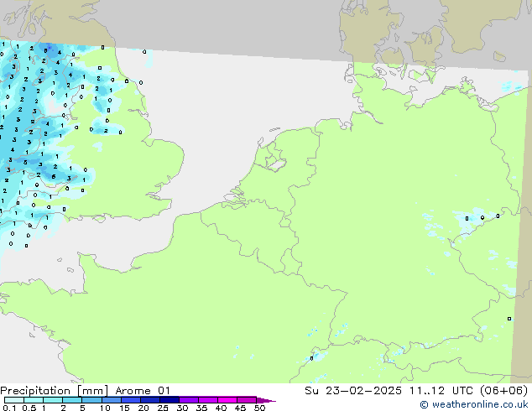
Task: Click the '0.5' legend scale label
Action: point(29,408)
